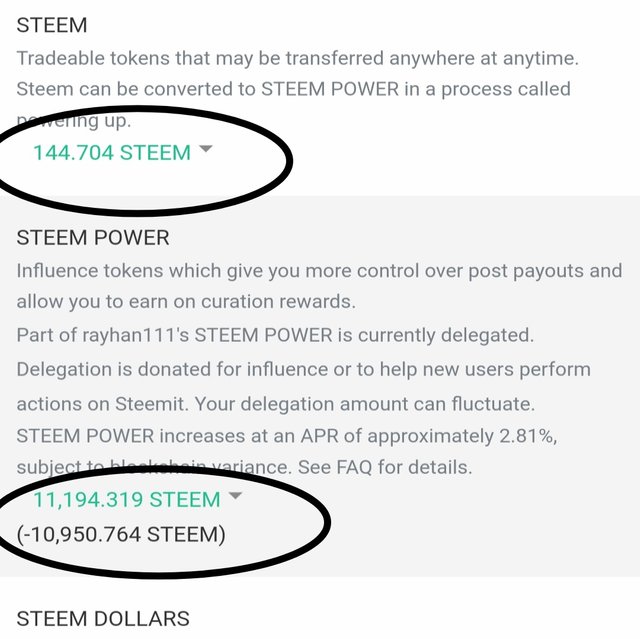Click the "Steem can be converted" description line

pyautogui.click(x=293, y=89)
